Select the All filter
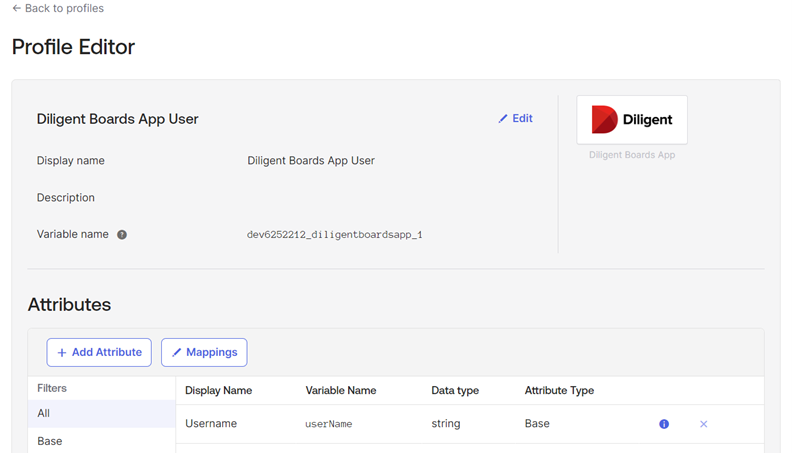The width and height of the screenshot is (792, 453). click(x=44, y=413)
